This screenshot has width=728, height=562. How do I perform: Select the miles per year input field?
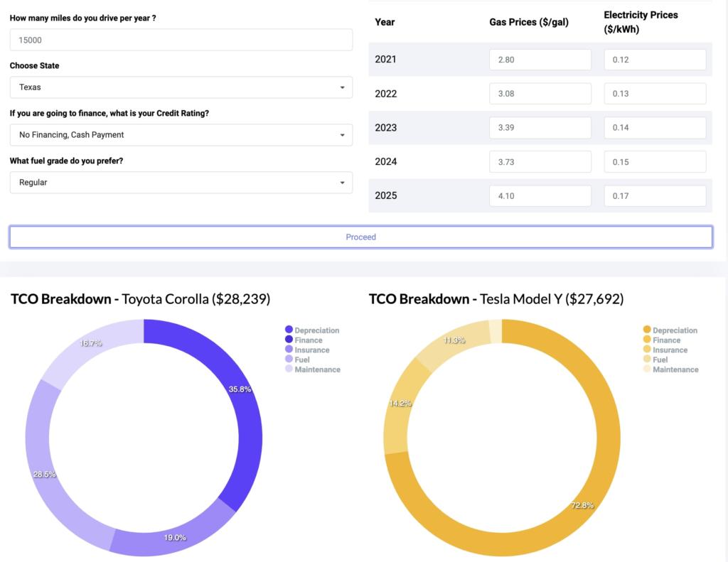(x=181, y=39)
